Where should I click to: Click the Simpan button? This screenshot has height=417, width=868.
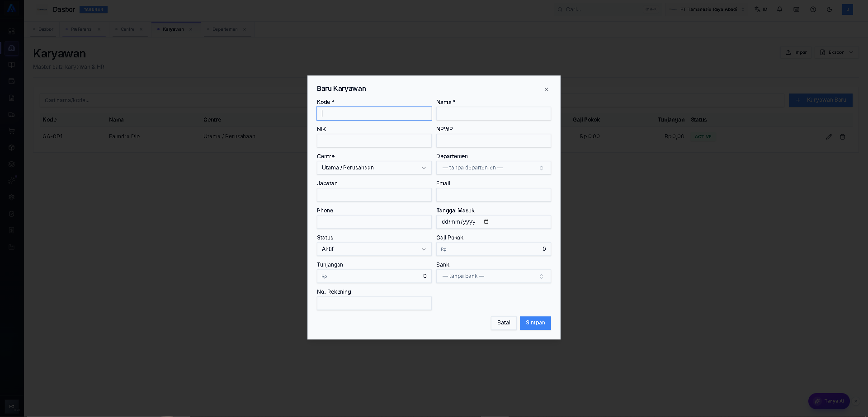535,323
